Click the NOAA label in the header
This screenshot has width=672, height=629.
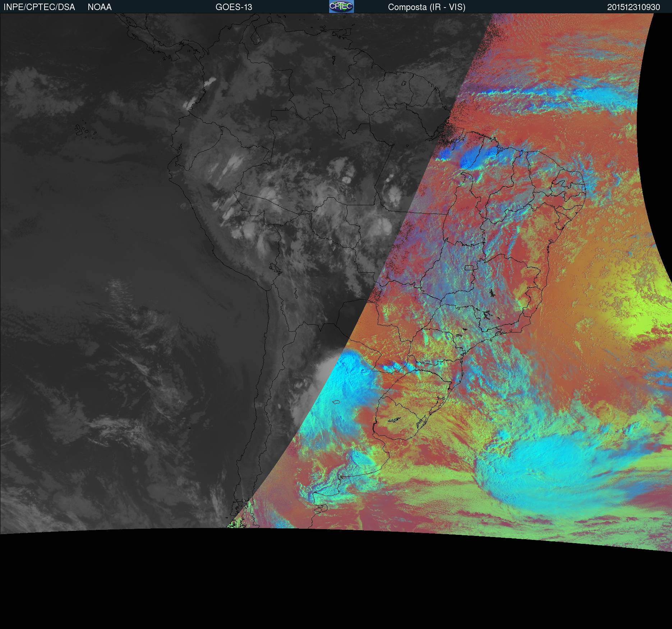point(100,7)
